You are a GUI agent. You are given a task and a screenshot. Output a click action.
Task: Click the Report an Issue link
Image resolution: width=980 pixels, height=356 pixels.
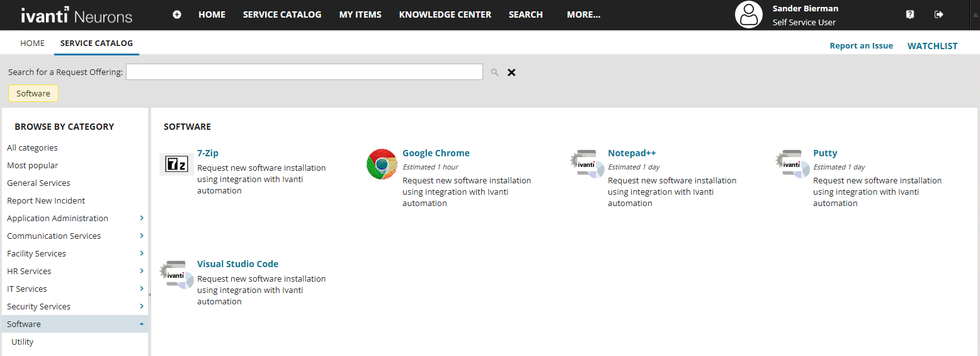861,46
